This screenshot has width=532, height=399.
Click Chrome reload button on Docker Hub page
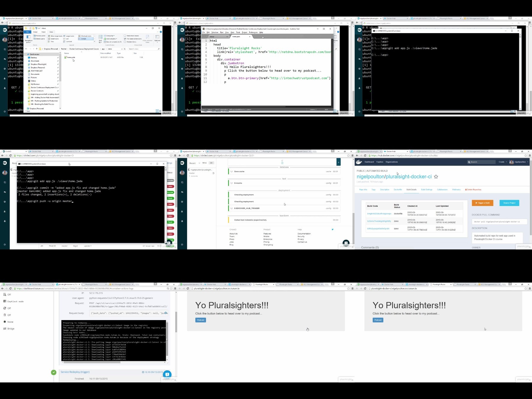tap(365, 155)
